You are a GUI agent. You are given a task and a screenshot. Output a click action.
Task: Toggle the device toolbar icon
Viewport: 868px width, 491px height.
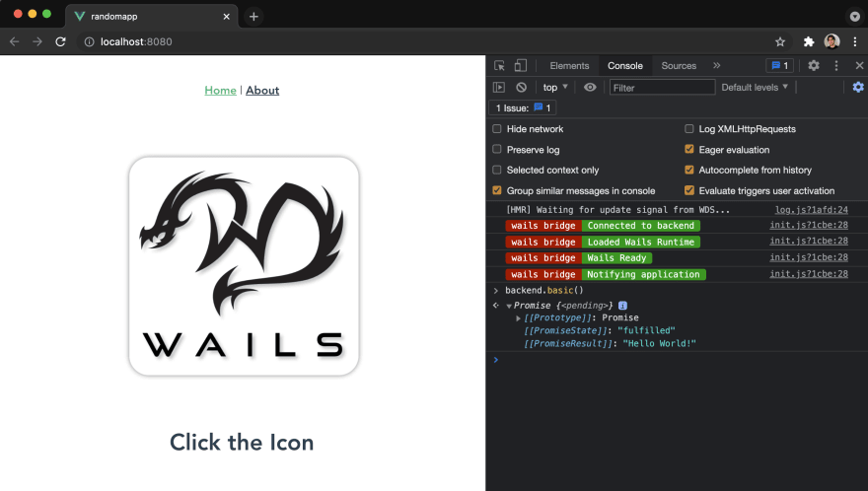pyautogui.click(x=521, y=66)
